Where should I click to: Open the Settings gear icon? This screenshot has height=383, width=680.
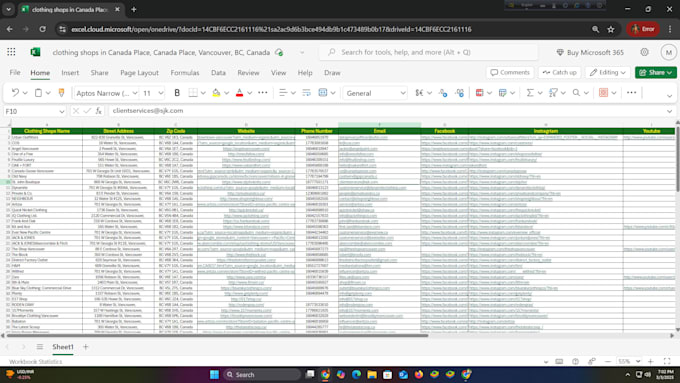click(644, 52)
